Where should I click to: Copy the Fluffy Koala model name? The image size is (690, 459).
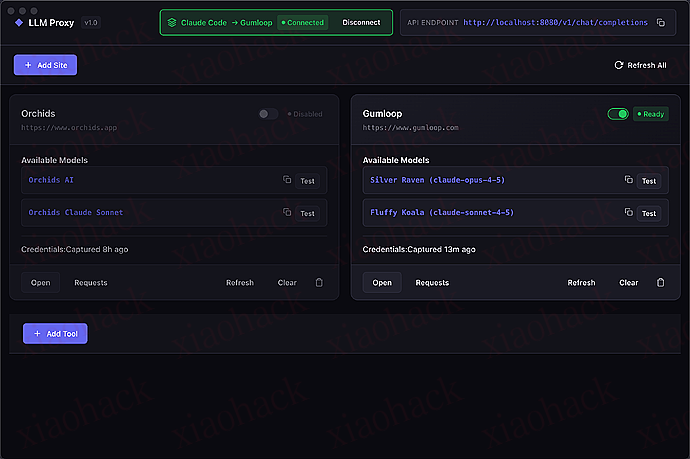pos(629,213)
